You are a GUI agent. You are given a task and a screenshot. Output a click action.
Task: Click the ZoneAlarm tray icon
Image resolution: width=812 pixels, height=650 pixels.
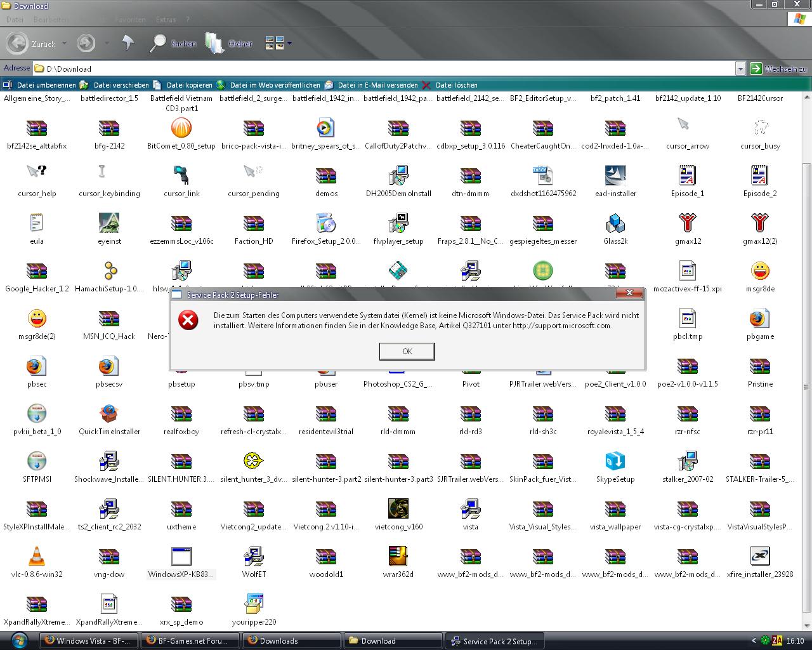point(777,641)
